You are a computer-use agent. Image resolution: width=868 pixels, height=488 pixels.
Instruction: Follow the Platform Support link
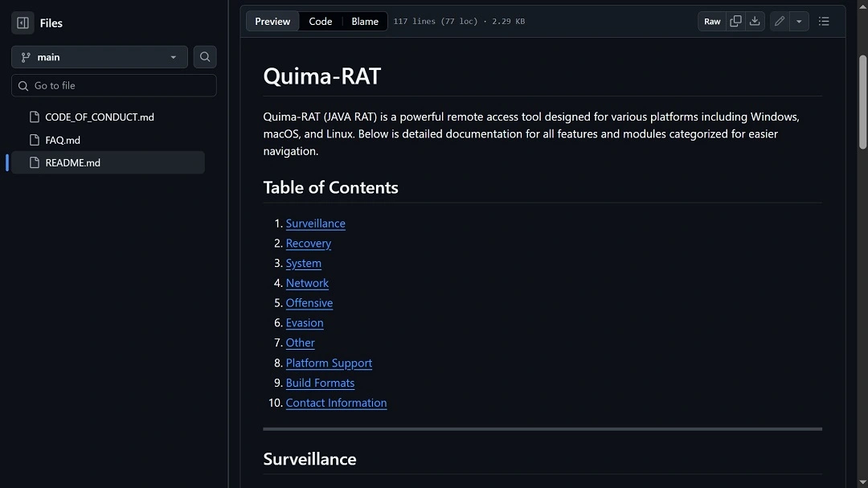(x=329, y=363)
